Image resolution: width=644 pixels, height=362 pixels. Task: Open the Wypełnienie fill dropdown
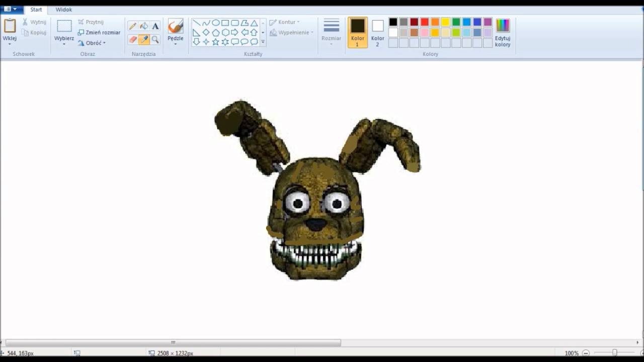tap(292, 33)
